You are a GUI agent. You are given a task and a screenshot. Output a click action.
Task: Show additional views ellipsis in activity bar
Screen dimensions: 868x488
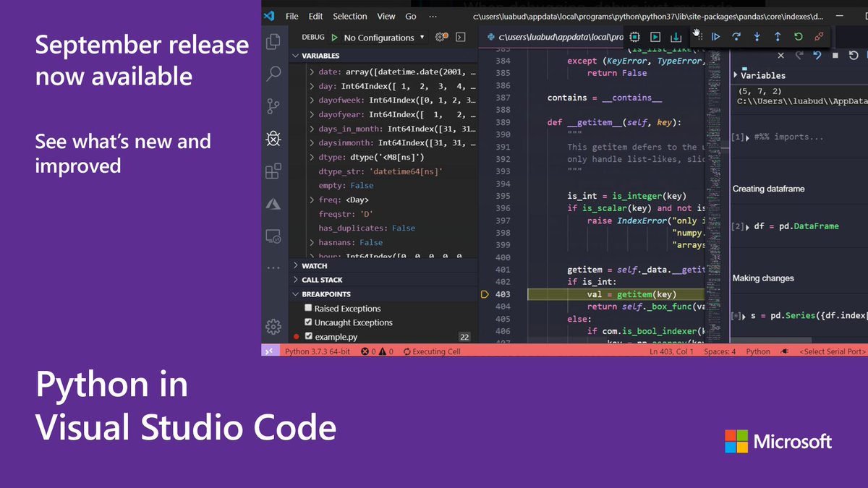273,267
